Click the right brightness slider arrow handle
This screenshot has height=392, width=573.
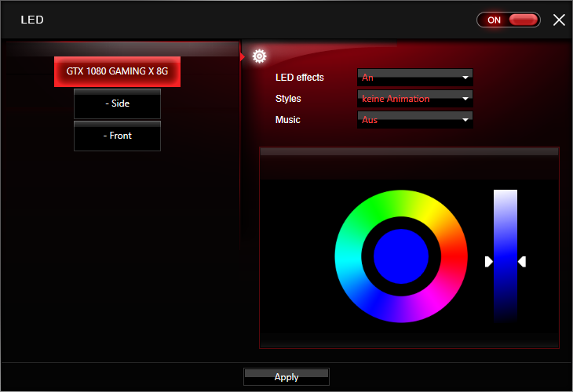coord(522,262)
